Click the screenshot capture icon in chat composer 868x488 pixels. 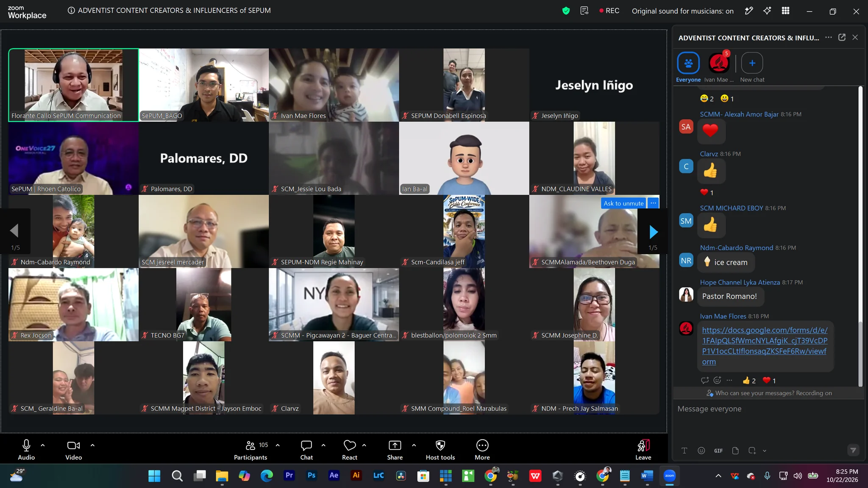pos(752,450)
